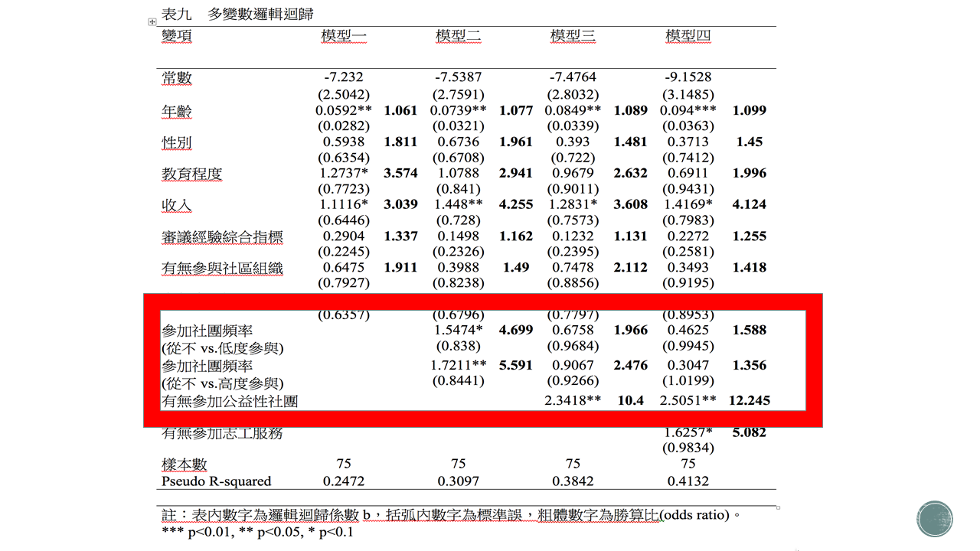980x551 pixels.
Task: Click the odds ratio value 12.245
Action: 749,400
